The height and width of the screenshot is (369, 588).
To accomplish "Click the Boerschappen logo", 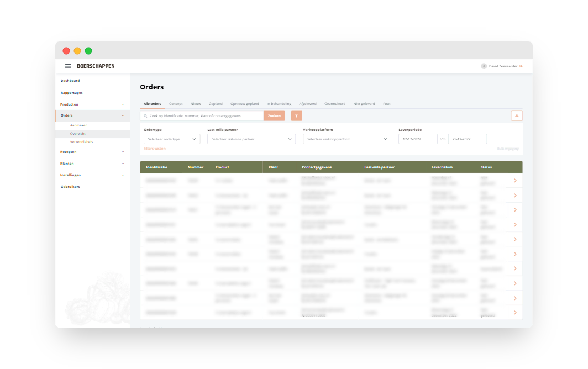I will (96, 66).
